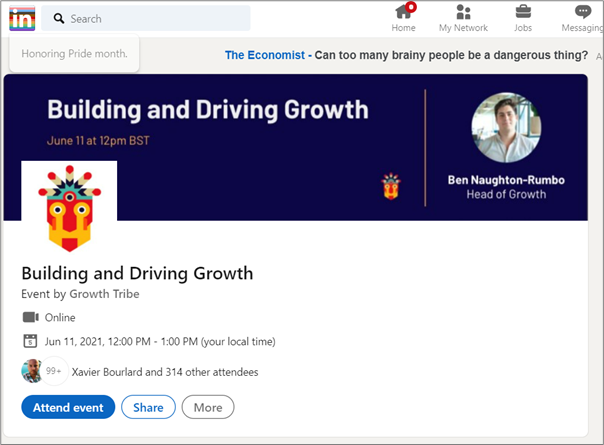Click the video camera Online icon

(30, 317)
